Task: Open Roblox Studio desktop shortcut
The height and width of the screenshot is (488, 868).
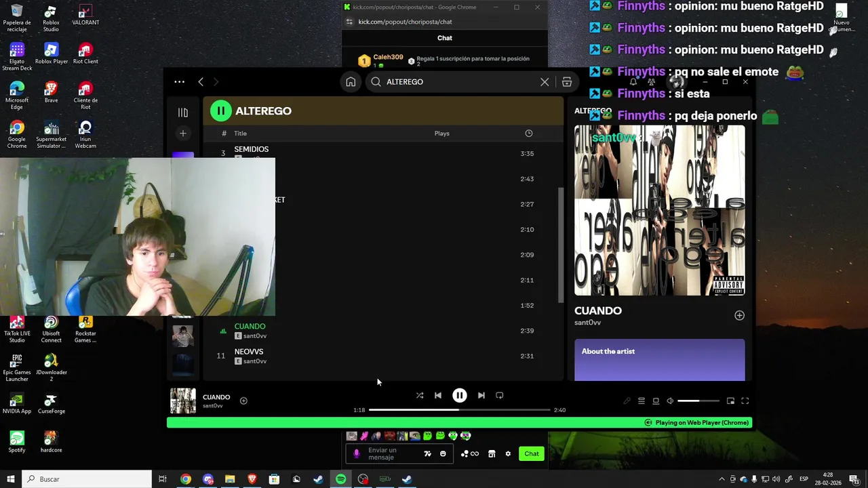Action: tap(51, 18)
